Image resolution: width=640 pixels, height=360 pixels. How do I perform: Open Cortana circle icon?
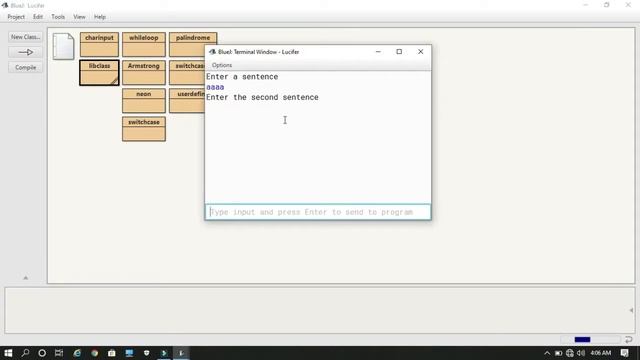42,353
